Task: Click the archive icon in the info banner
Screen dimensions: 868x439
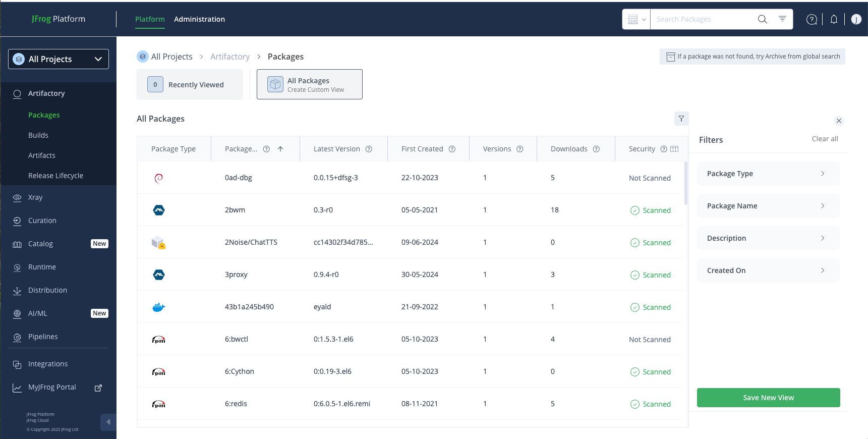Action: [670, 57]
